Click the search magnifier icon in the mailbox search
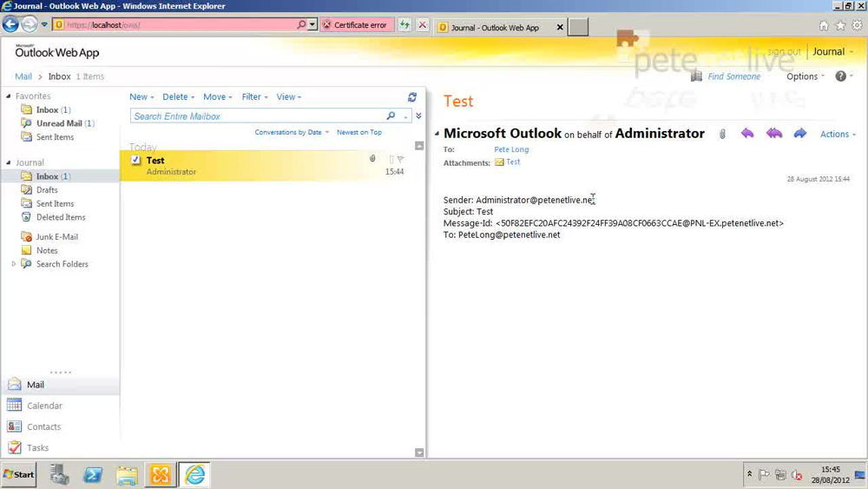 [391, 116]
